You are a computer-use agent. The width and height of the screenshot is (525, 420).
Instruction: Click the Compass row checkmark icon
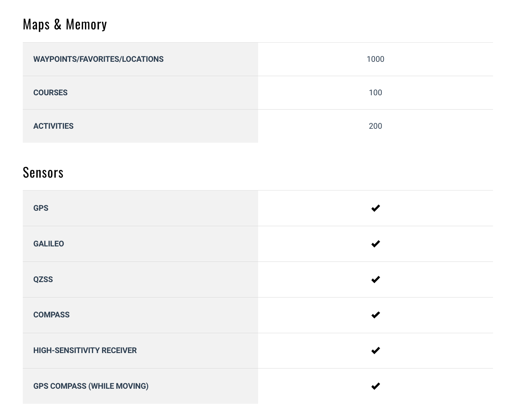[x=375, y=315]
